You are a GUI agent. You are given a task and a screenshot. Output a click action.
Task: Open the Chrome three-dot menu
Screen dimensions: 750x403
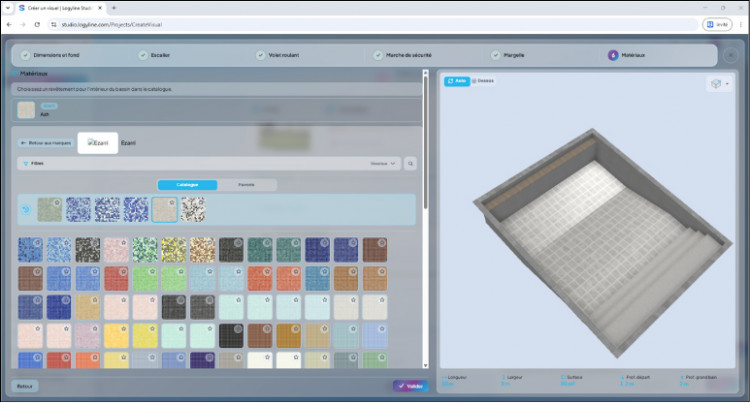coord(741,24)
